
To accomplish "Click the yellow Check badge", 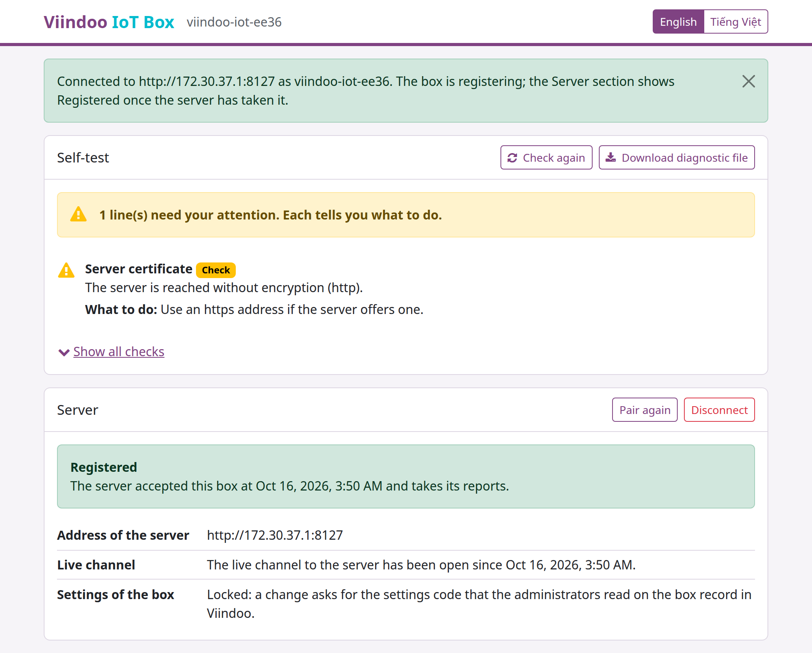I will [216, 270].
